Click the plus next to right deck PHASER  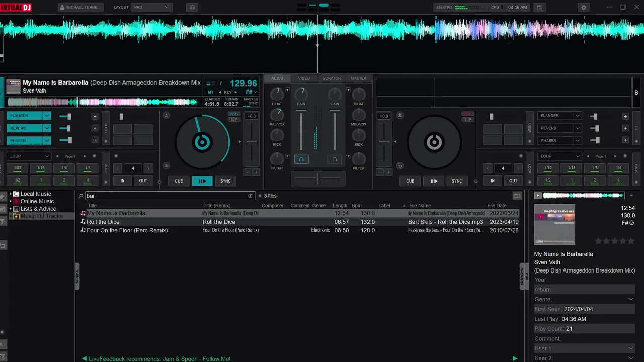point(625,141)
